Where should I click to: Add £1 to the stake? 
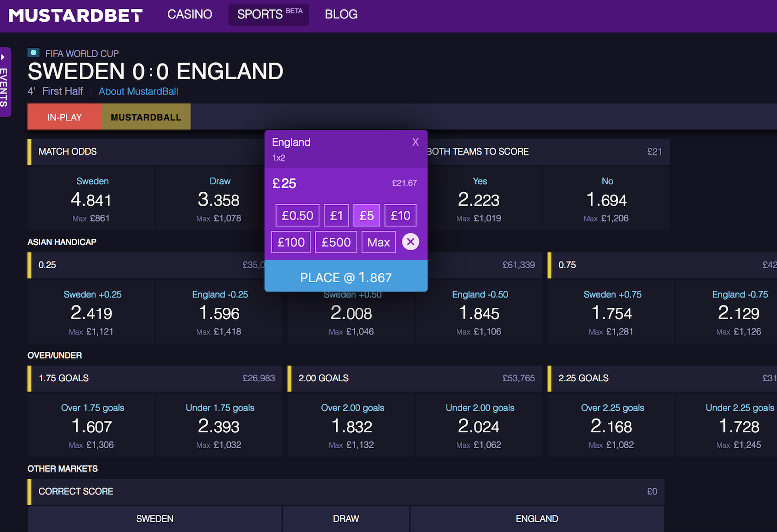[336, 215]
